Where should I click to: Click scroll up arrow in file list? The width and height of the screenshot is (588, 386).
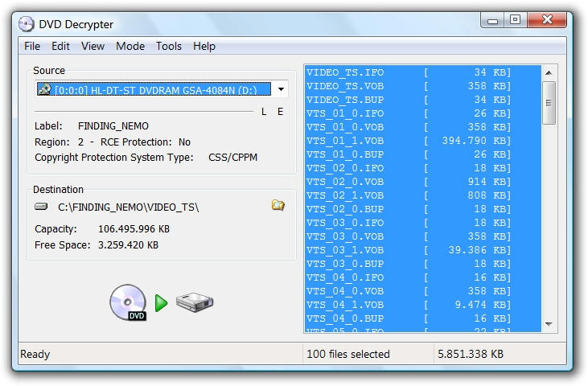(x=549, y=72)
